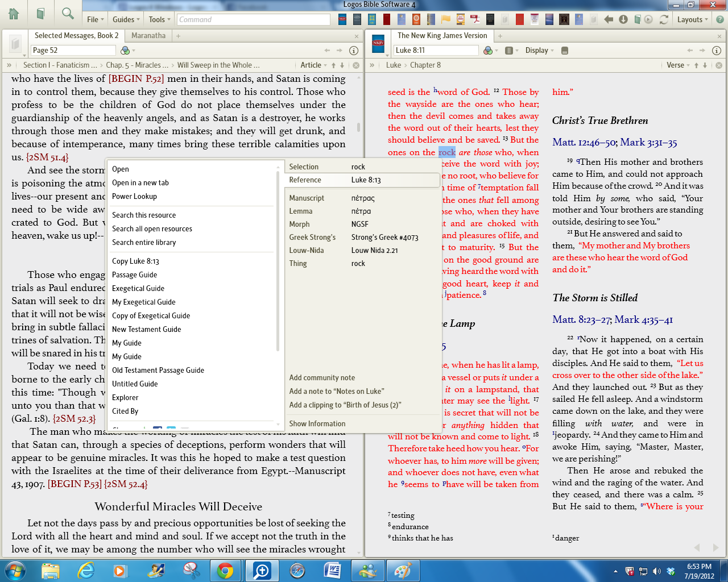The image size is (728, 582).
Task: Show resource information for NKJV panel
Action: point(717,51)
